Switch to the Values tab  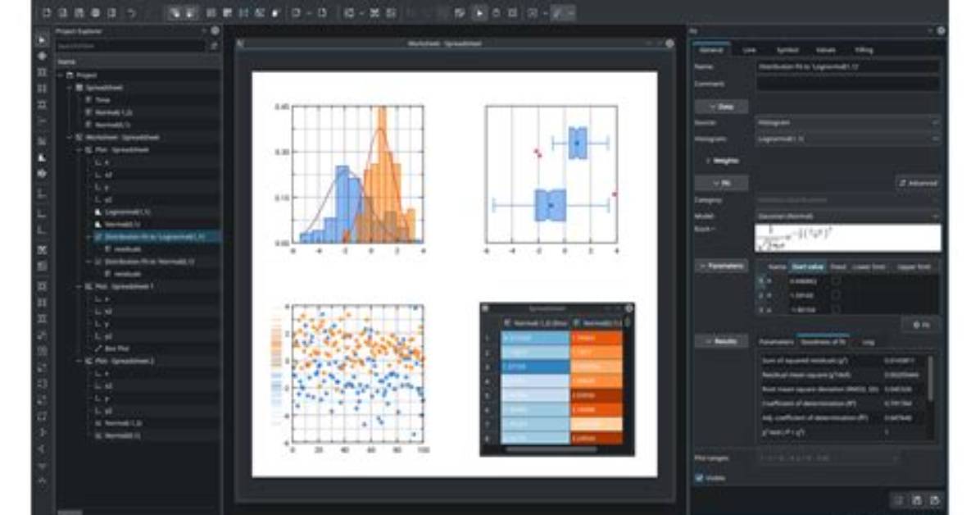(x=826, y=50)
